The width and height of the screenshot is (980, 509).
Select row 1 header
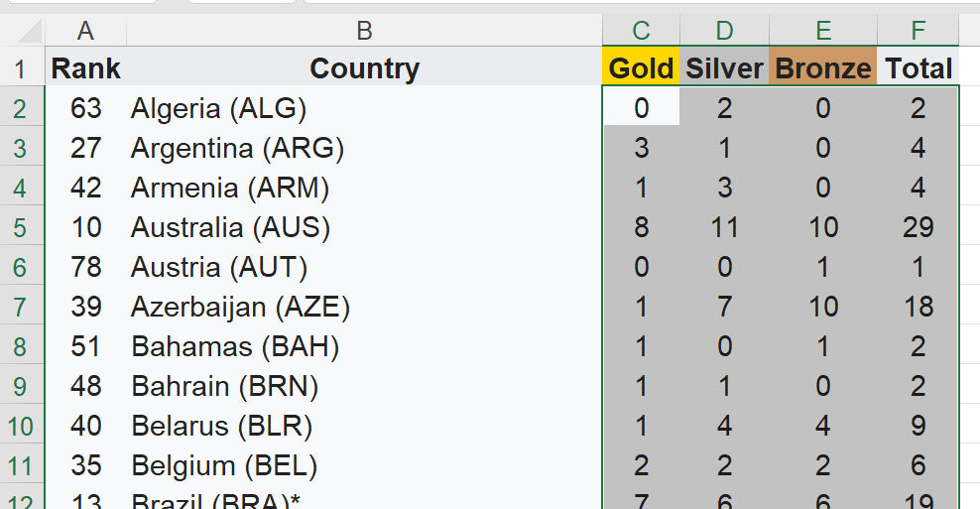click(x=22, y=67)
